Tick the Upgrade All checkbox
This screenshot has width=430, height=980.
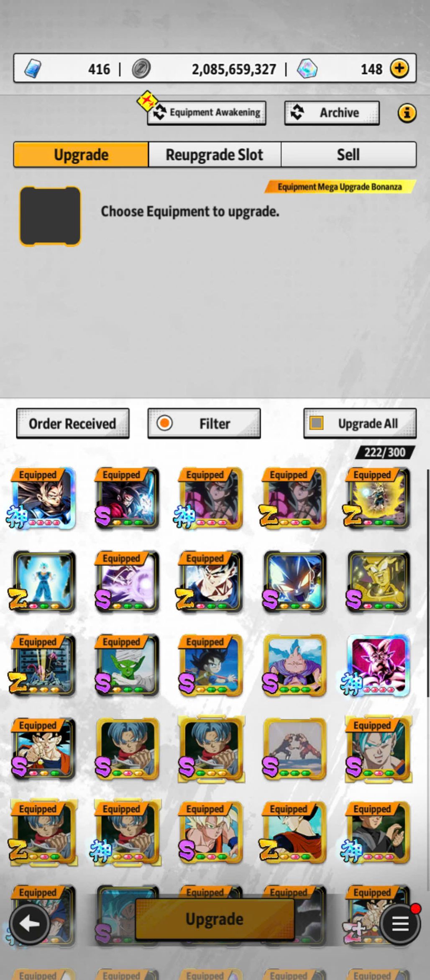[316, 423]
